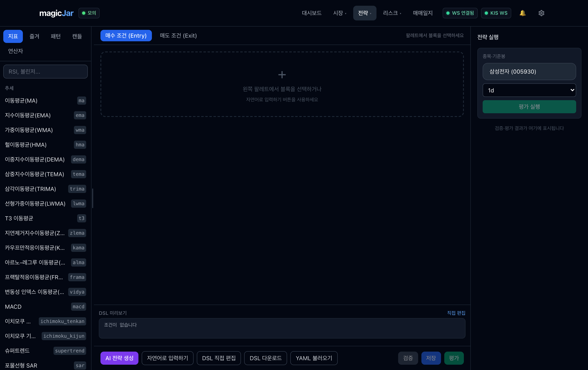
Task: Select the 슈퍼트렌드 indicator
Action: click(x=45, y=351)
